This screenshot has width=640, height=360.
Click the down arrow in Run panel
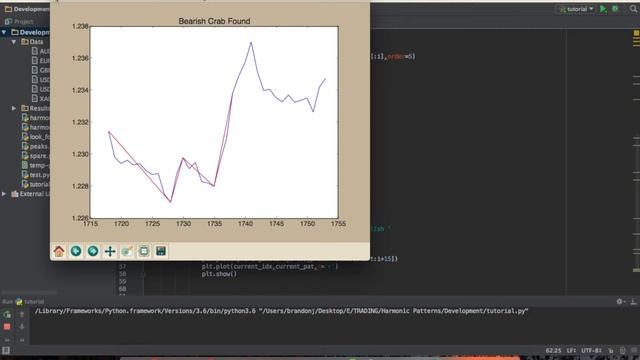[22, 327]
